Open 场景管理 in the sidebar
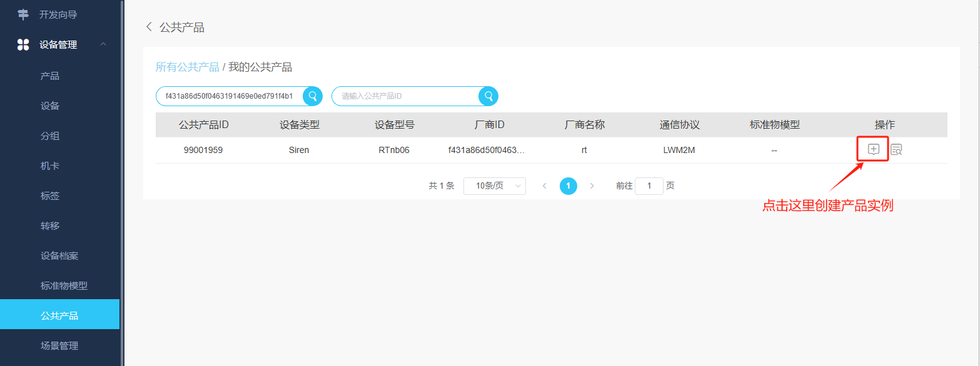Image resolution: width=980 pixels, height=366 pixels. [x=59, y=345]
